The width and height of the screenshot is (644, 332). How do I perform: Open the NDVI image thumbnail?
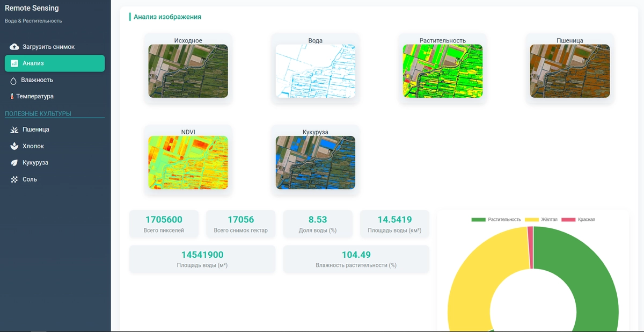[x=188, y=162]
